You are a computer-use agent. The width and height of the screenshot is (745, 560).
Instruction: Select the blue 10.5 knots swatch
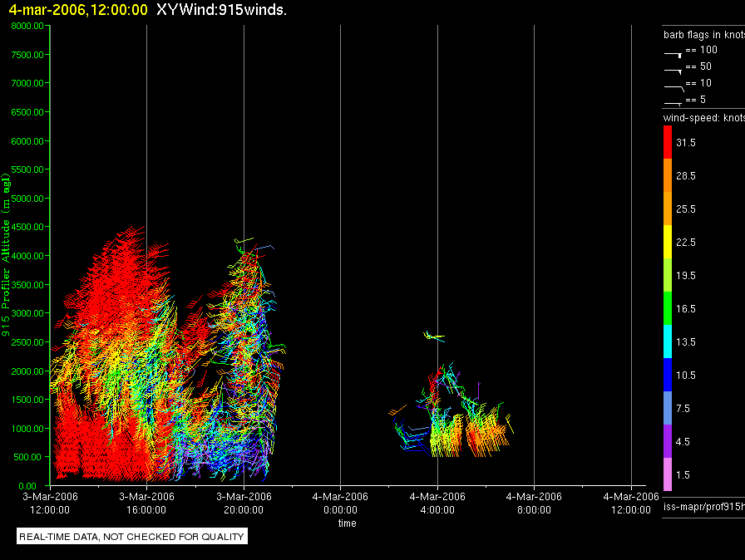point(668,375)
